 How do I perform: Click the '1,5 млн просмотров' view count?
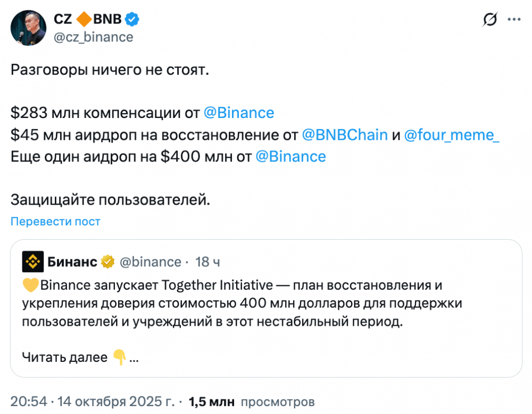pyautogui.click(x=251, y=402)
